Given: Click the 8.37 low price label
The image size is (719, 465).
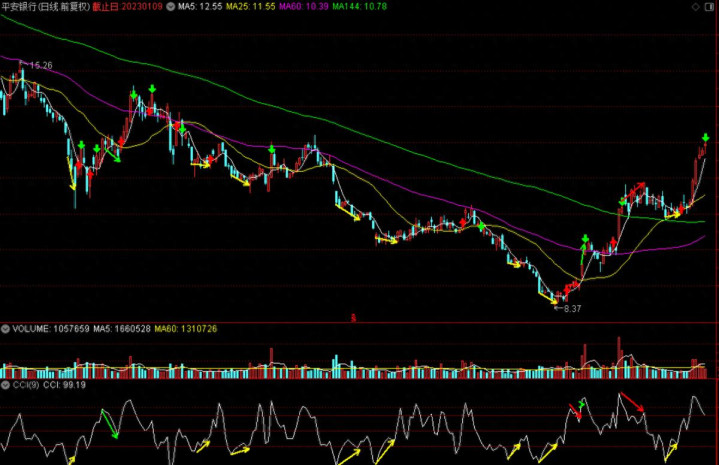Looking at the screenshot, I should click(572, 309).
